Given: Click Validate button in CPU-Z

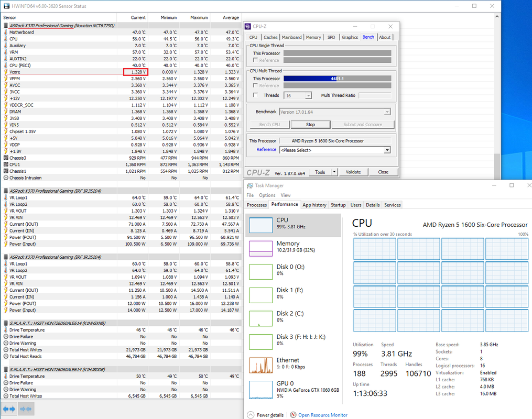Looking at the screenshot, I should pyautogui.click(x=353, y=172).
